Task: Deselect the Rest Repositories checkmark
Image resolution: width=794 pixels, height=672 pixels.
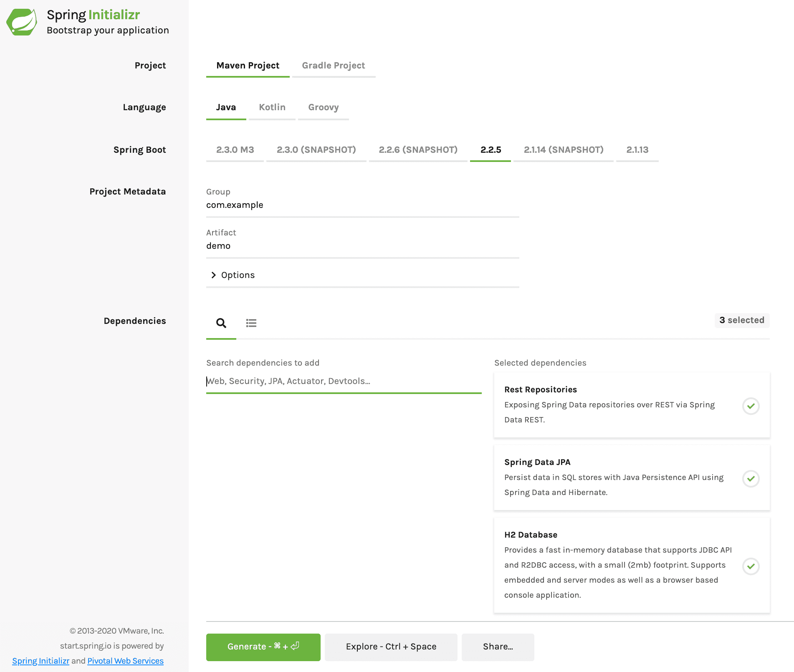Action: [x=751, y=406]
